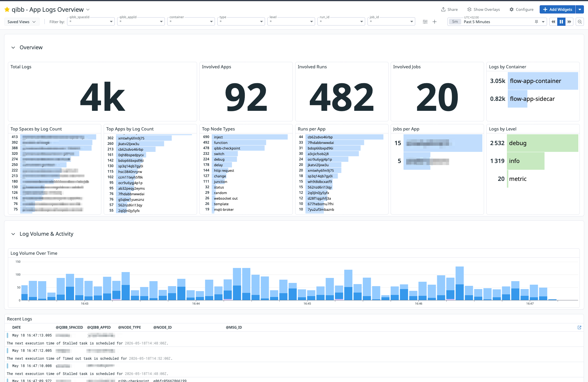588x382 pixels.
Task: Open the level filter dropdown
Action: 291,21
